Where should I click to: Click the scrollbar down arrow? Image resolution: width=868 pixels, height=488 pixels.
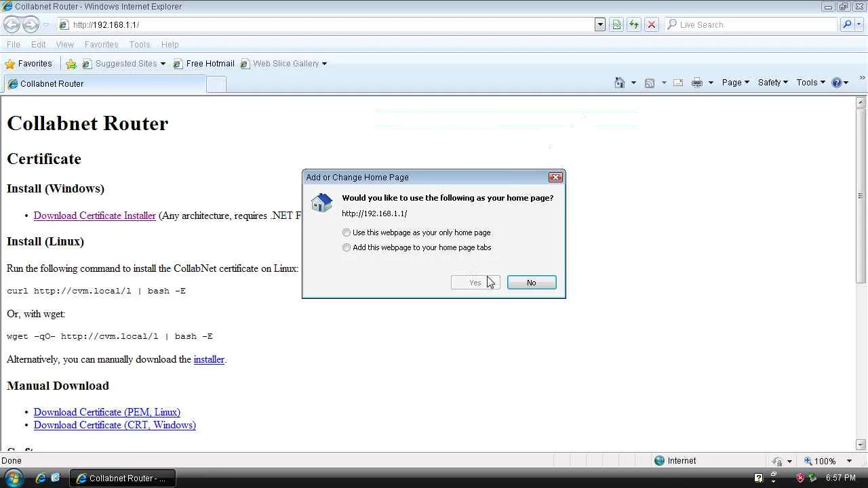pos(861,445)
